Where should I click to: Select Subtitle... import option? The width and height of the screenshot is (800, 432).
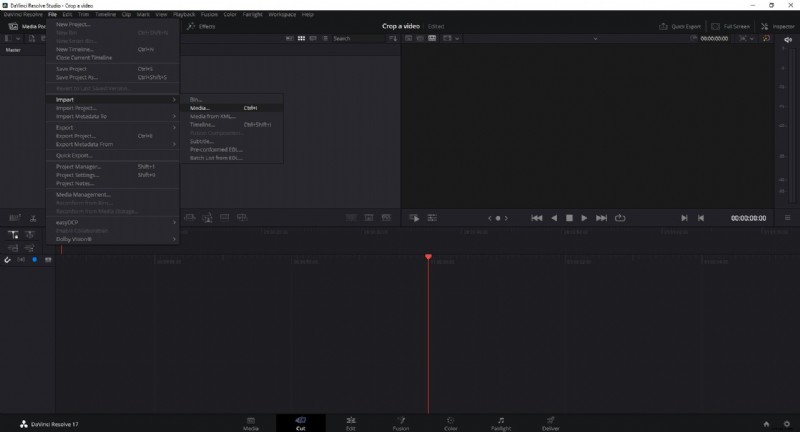[232, 141]
